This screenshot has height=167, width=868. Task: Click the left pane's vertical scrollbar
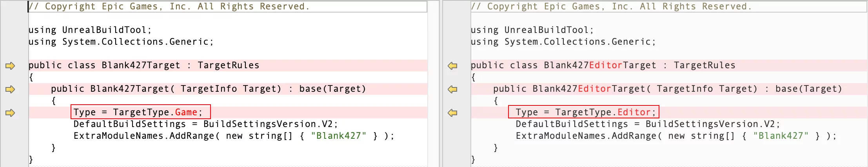[433, 83]
